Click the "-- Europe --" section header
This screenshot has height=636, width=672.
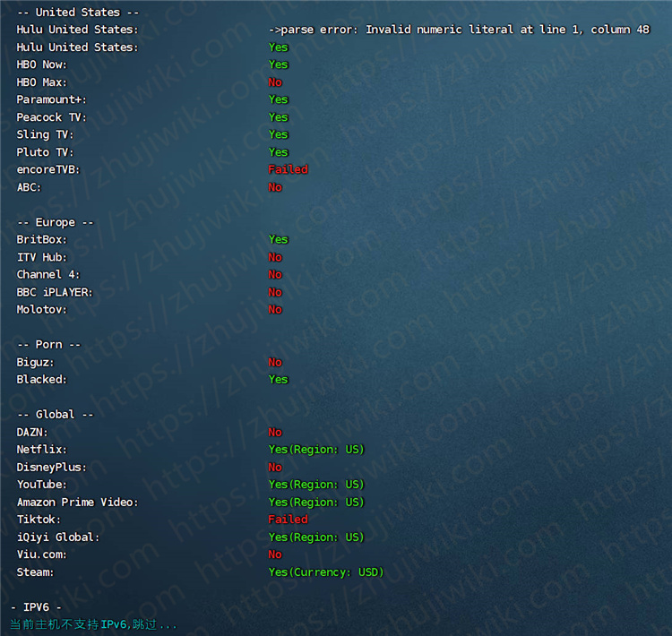click(x=56, y=222)
